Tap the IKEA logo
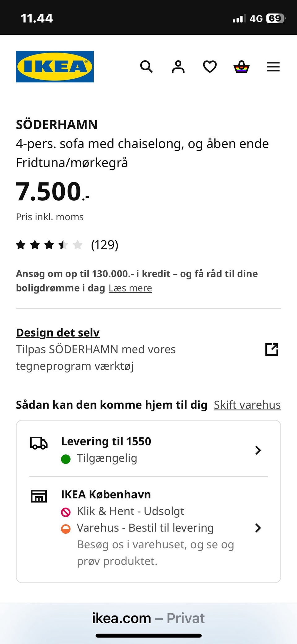The height and width of the screenshot is (644, 297). pyautogui.click(x=55, y=67)
